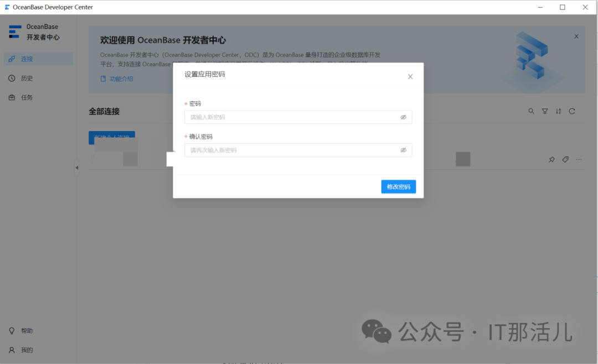Click the 修改密码 button
The image size is (598, 364).
pos(399,187)
